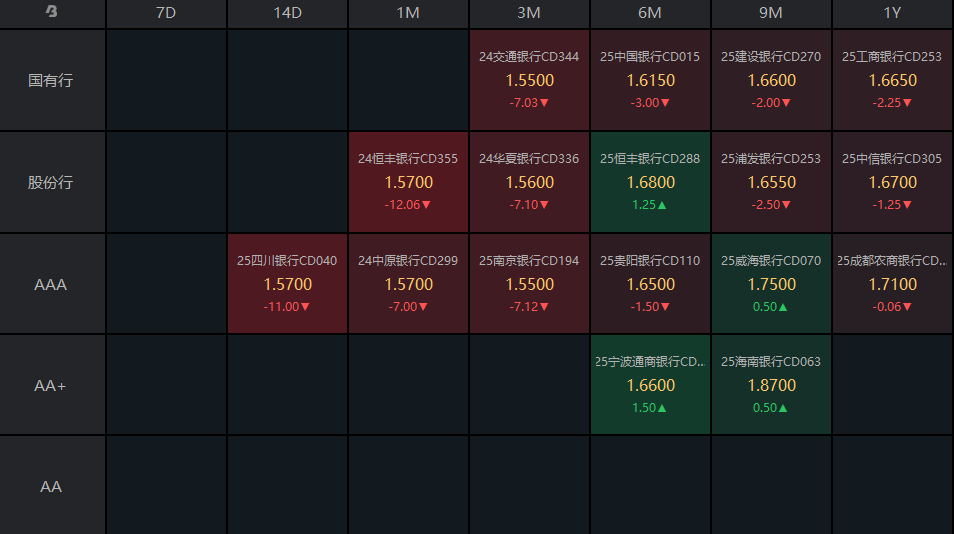
Task: Click the 1.6600 yield under 25宁波通商银行
Action: pyautogui.click(x=650, y=385)
